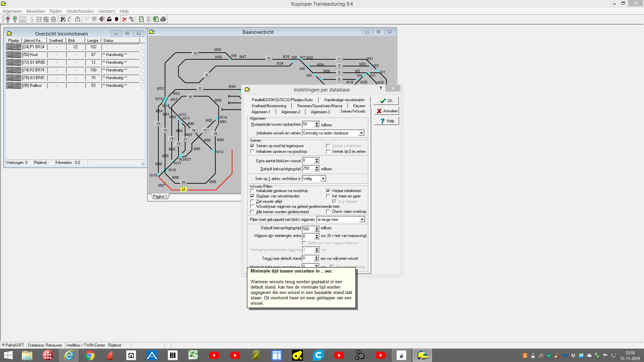The width and height of the screenshot is (644, 362).
Task: Open the Onderhouden menu
Action: tap(80, 11)
